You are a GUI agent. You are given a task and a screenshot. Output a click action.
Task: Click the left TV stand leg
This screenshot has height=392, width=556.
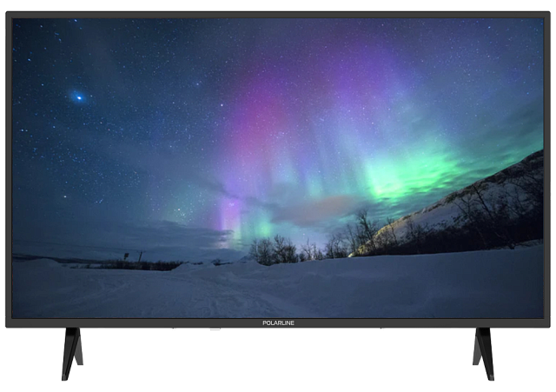[72, 354]
